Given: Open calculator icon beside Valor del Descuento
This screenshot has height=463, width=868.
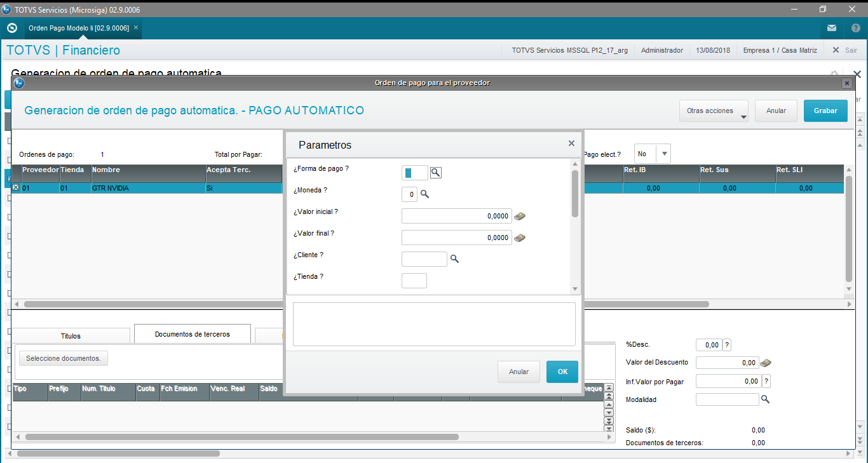Looking at the screenshot, I should point(766,363).
